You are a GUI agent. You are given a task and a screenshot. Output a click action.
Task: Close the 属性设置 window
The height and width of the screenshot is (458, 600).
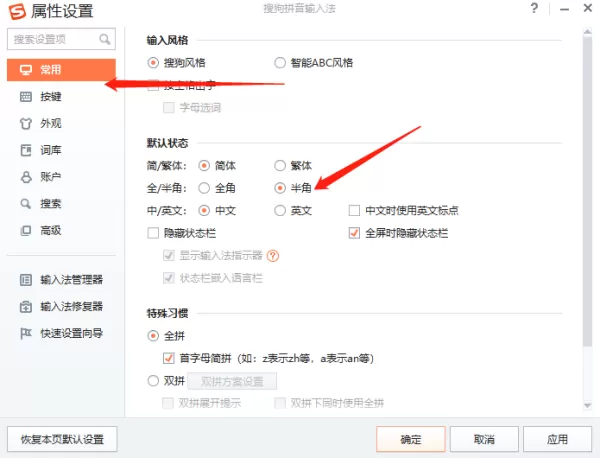(588, 8)
